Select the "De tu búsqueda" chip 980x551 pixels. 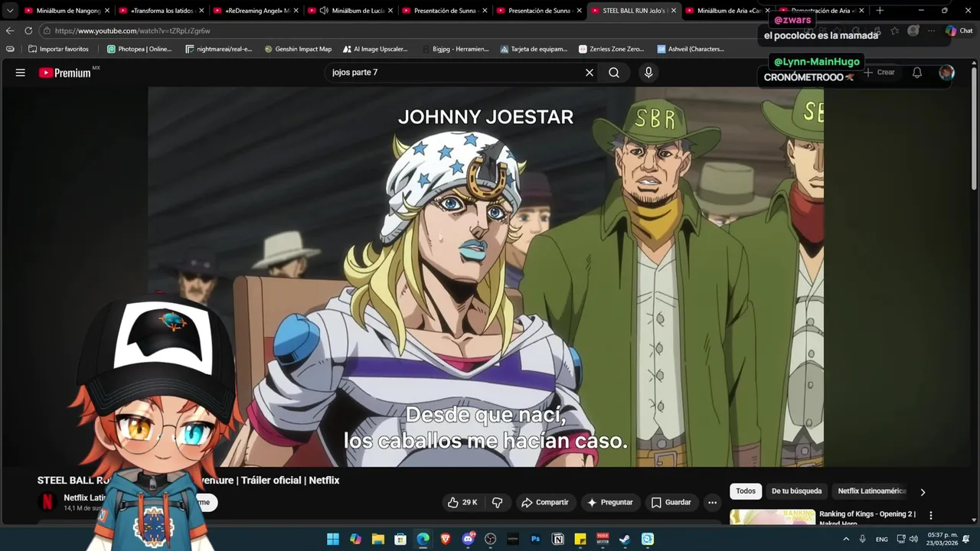796,491
